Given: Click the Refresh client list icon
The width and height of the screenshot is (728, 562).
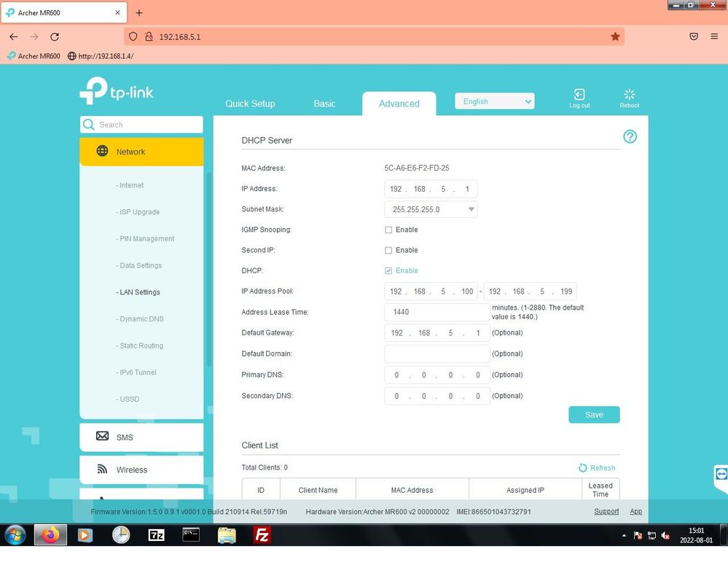Looking at the screenshot, I should pos(583,468).
